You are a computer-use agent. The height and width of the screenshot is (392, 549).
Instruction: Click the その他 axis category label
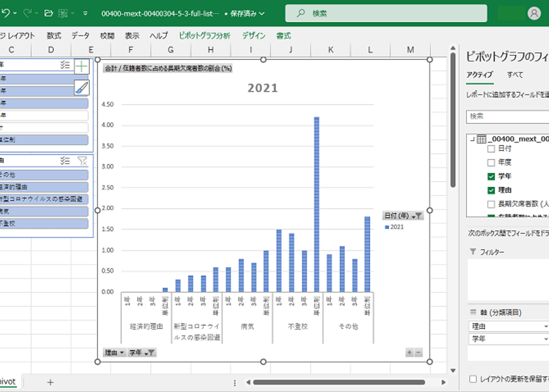point(348,327)
